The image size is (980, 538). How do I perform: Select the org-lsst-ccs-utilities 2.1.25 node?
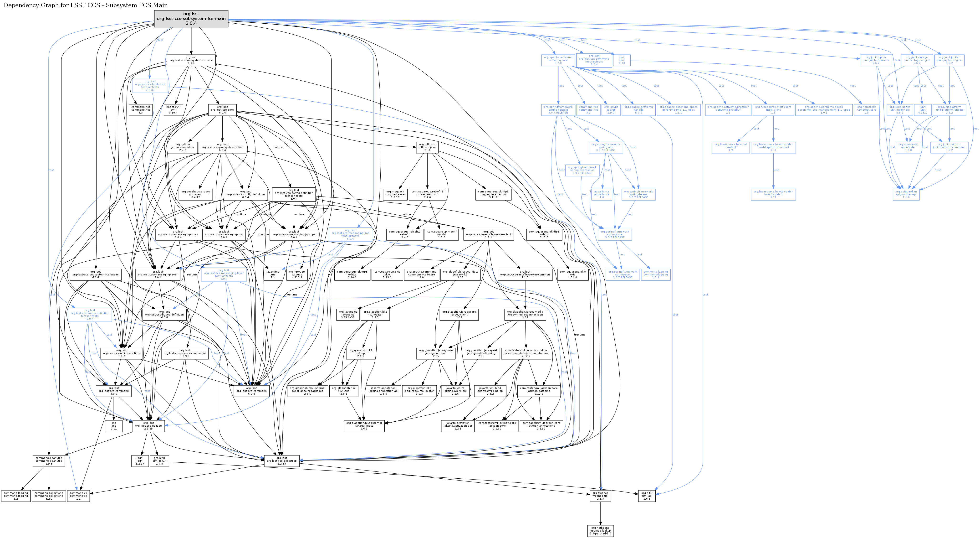(x=148, y=426)
